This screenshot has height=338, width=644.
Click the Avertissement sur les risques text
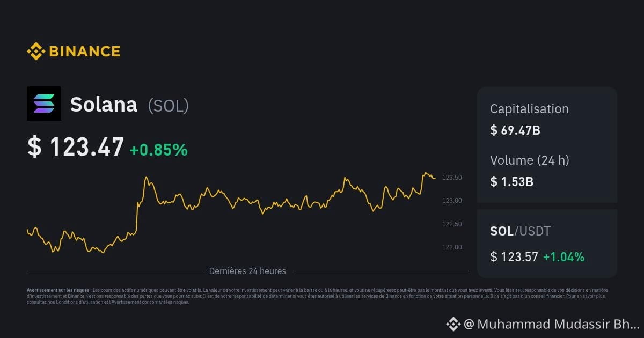317,296
